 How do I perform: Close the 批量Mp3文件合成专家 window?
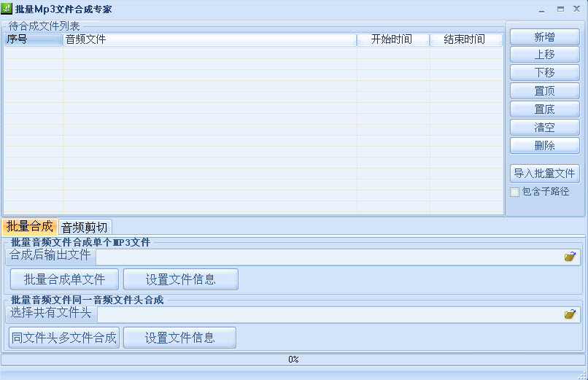coord(577,9)
